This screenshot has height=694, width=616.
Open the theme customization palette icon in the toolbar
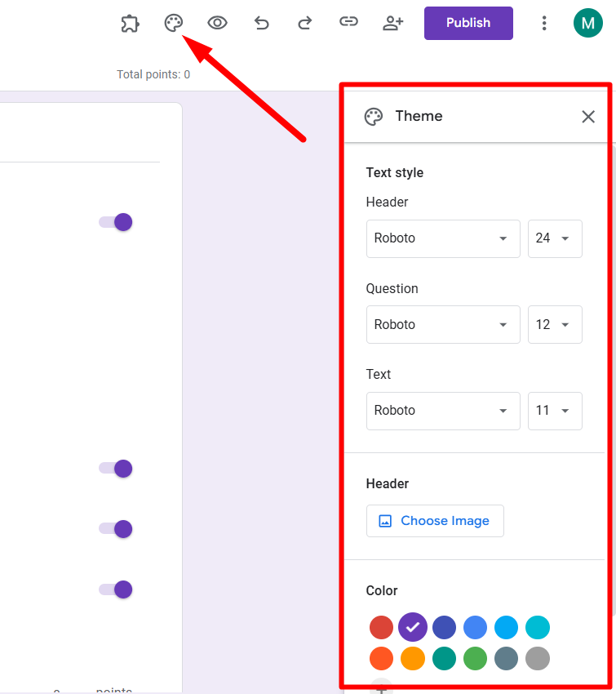[173, 23]
